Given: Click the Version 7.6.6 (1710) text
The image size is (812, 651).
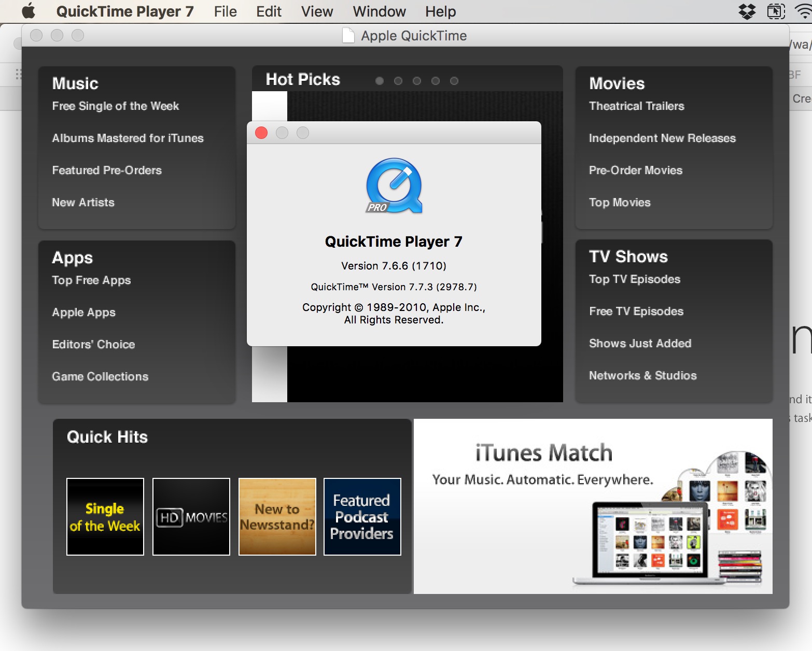Looking at the screenshot, I should [x=394, y=266].
